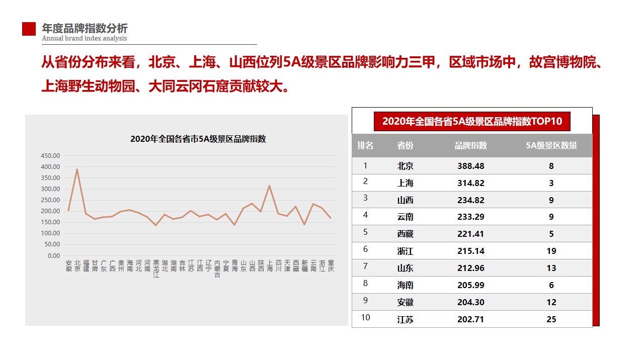Click the "重庆" x-axis label
Image resolution: width=644 pixels, height=362 pixels.
pos(331,266)
